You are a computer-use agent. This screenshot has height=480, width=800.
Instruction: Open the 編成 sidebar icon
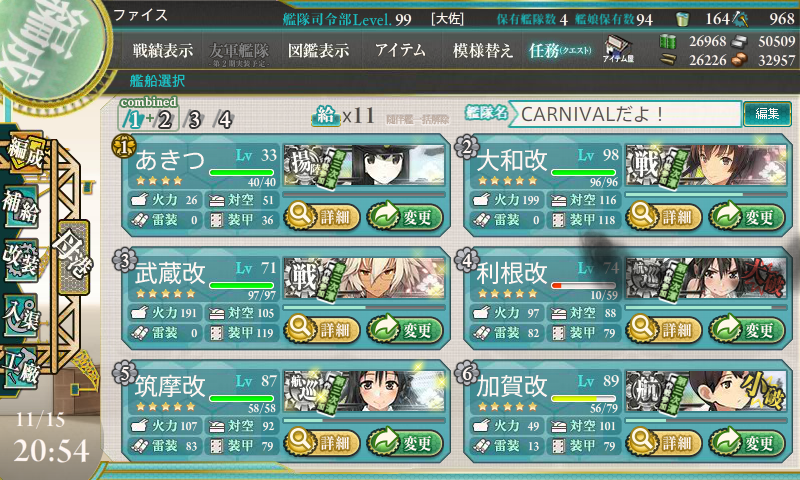pyautogui.click(x=23, y=151)
